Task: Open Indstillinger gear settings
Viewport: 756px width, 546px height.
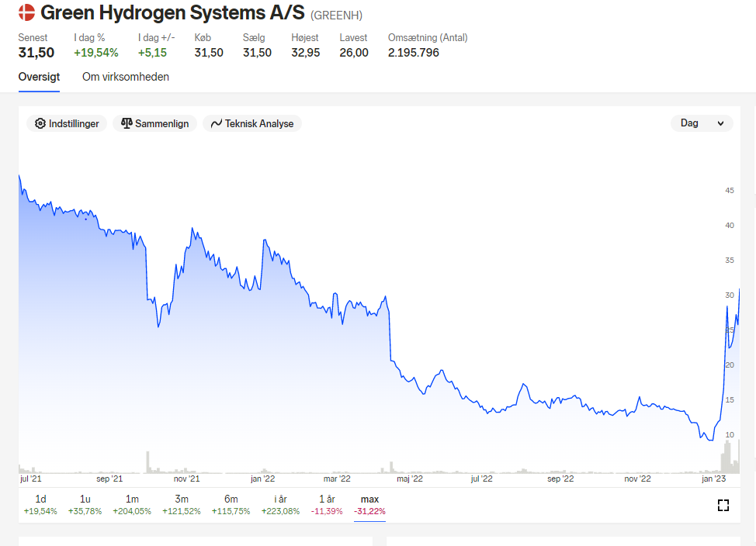Action: pos(67,124)
